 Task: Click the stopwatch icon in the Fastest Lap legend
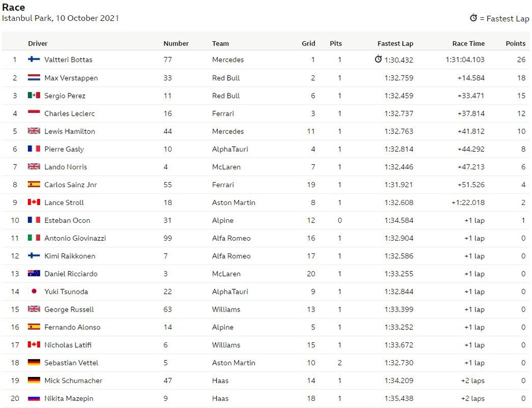[x=474, y=18]
